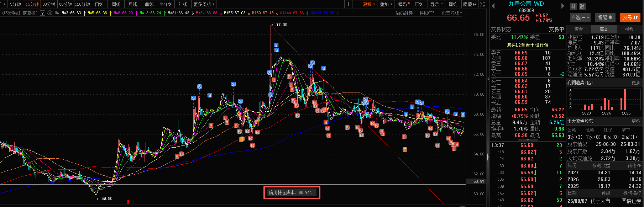Open the 叠加 overlay dropdown

coord(386,4)
